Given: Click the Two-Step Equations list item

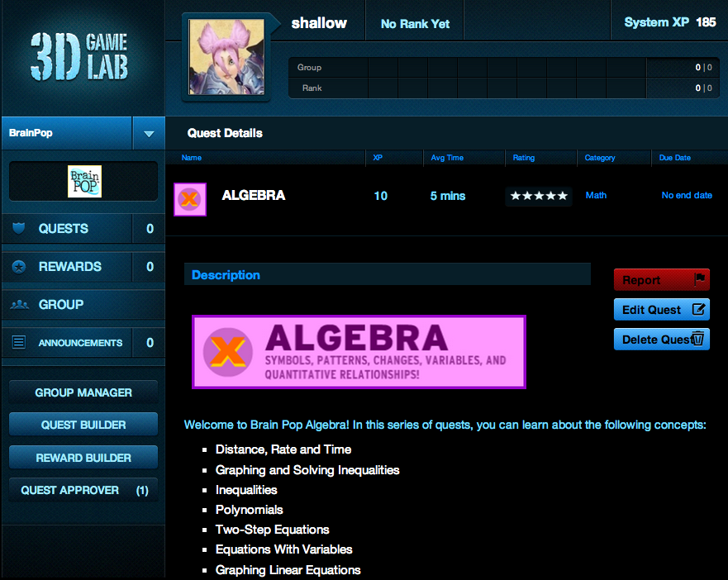Looking at the screenshot, I should [272, 530].
